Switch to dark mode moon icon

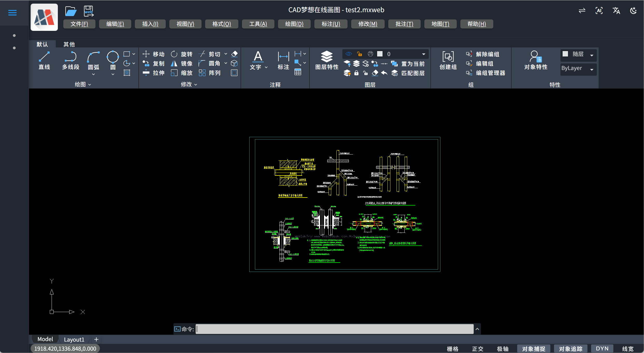pos(633,11)
